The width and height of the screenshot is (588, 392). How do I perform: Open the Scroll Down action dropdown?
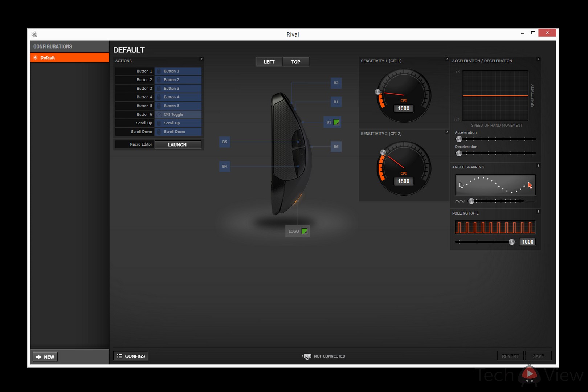pyautogui.click(x=178, y=132)
